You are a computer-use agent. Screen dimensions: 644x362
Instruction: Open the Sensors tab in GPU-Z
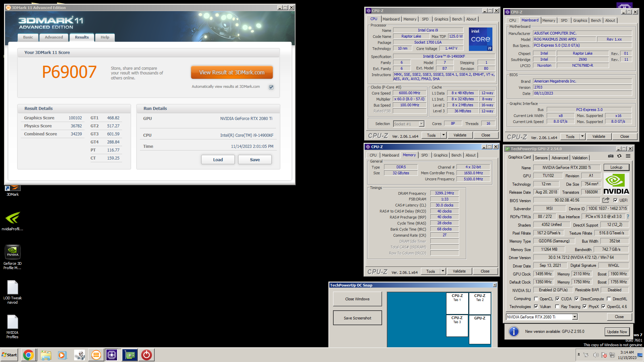point(541,158)
